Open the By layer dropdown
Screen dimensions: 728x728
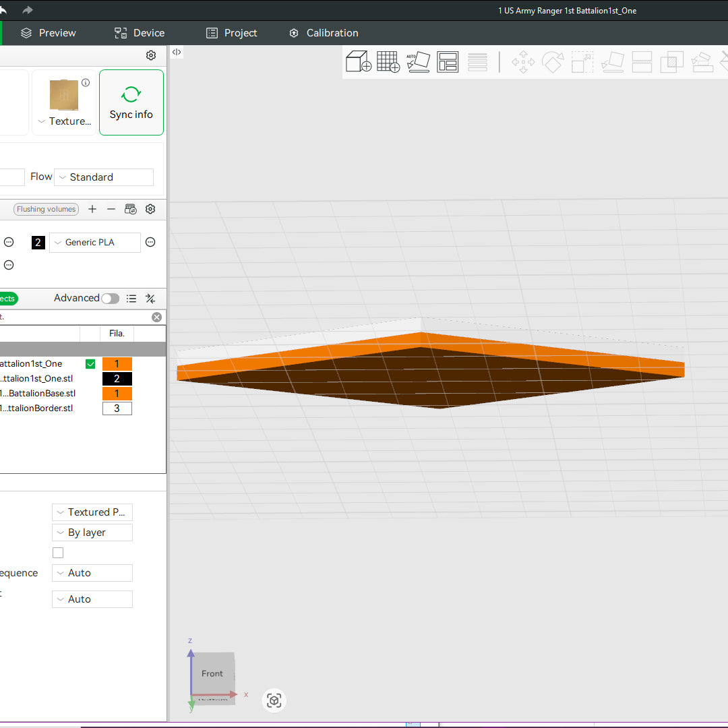click(92, 533)
